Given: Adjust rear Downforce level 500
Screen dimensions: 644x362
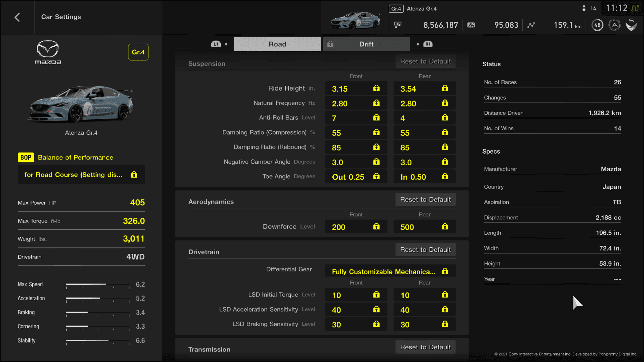Looking at the screenshot, I should point(424,227).
